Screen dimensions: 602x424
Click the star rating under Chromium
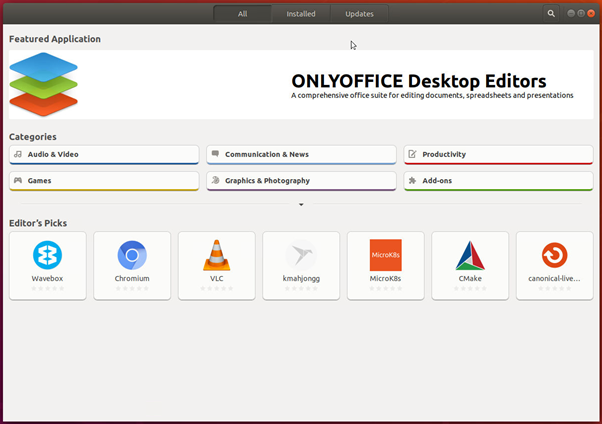point(132,288)
